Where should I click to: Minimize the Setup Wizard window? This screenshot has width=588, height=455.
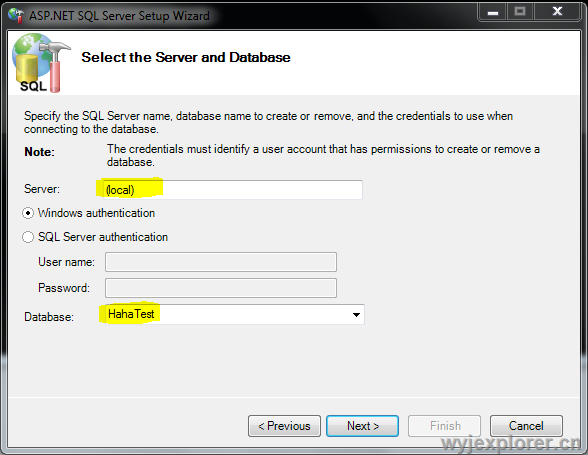[x=493, y=12]
